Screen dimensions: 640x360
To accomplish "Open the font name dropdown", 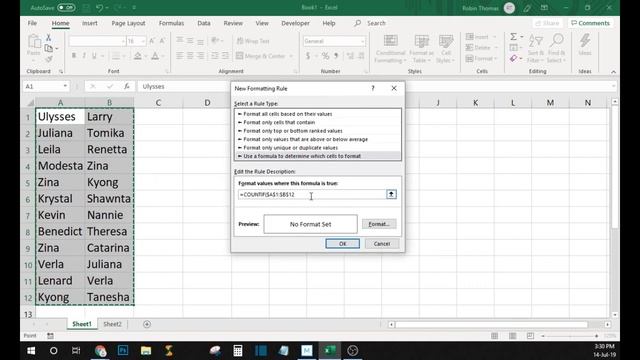I will pos(122,41).
